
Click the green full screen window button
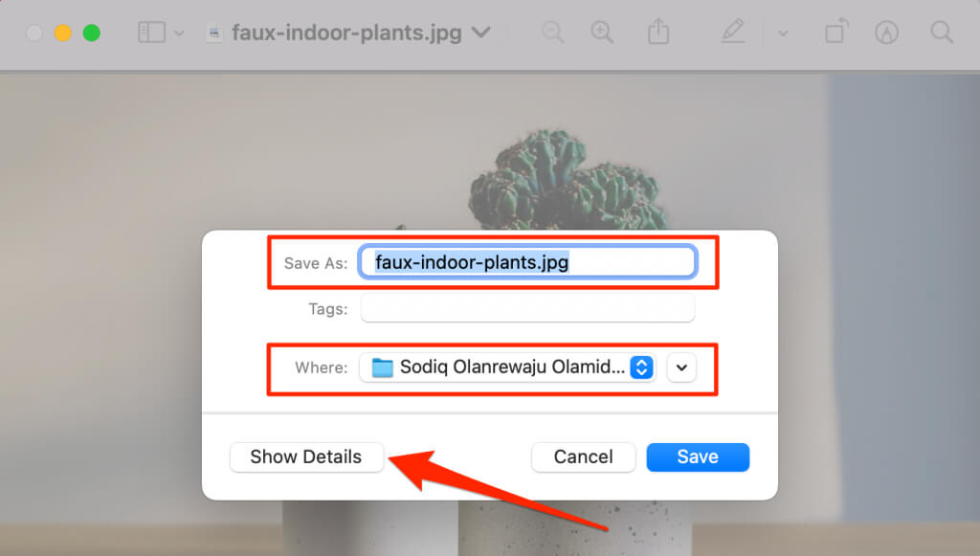coord(91,33)
